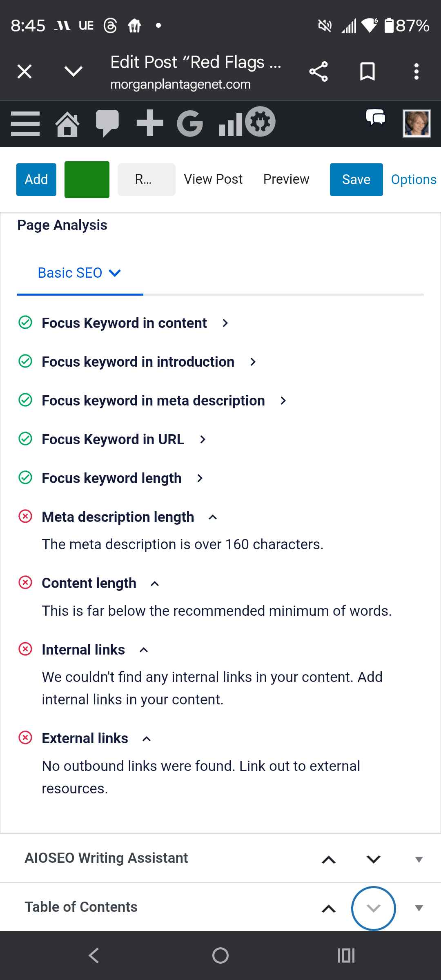Open the comments bubble in admin bar
Screen dimensions: 441x980
click(x=107, y=123)
